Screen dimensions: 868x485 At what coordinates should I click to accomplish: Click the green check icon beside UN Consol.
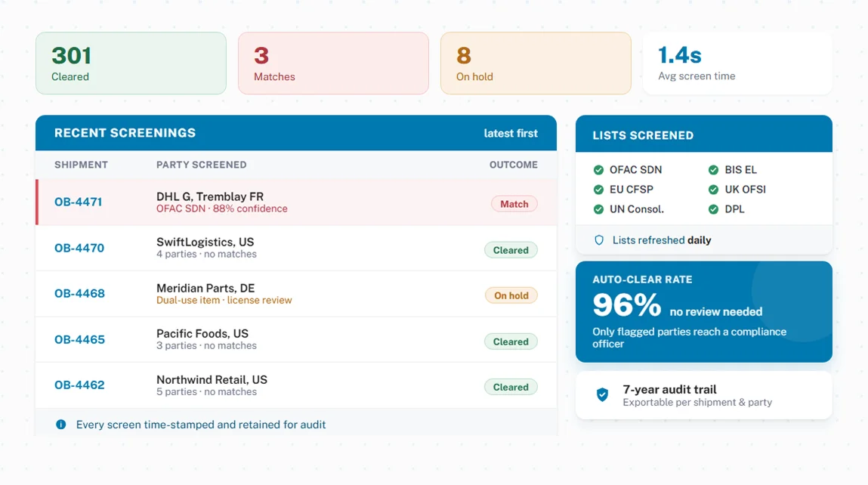click(x=598, y=209)
